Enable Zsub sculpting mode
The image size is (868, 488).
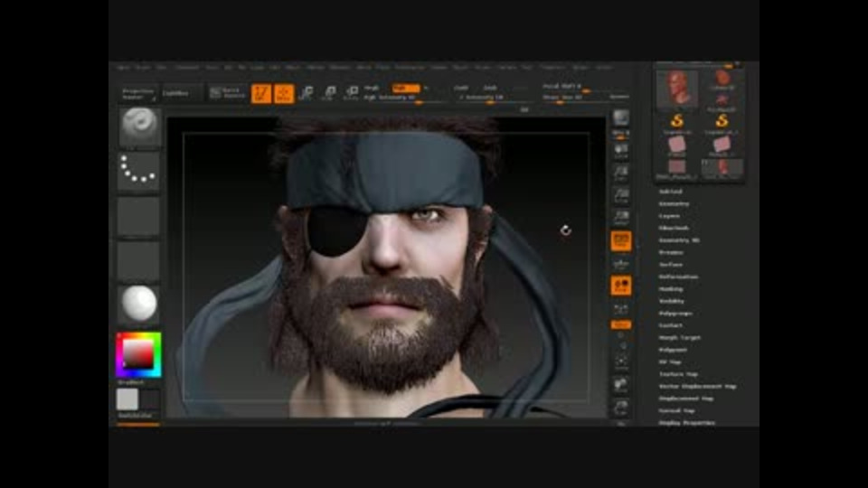(490, 88)
